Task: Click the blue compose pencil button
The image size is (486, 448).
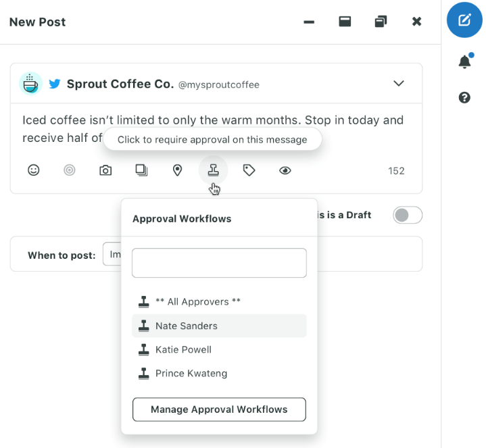Action: (464, 20)
